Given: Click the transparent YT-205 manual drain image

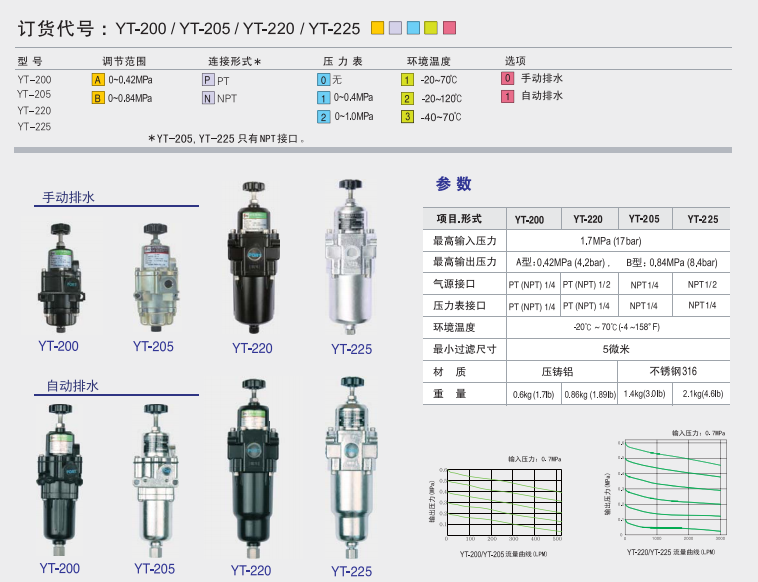Looking at the screenshot, I should pyautogui.click(x=154, y=278).
